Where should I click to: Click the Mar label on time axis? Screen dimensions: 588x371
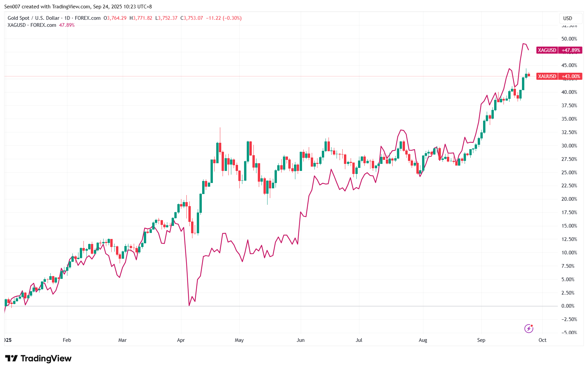pyautogui.click(x=123, y=340)
